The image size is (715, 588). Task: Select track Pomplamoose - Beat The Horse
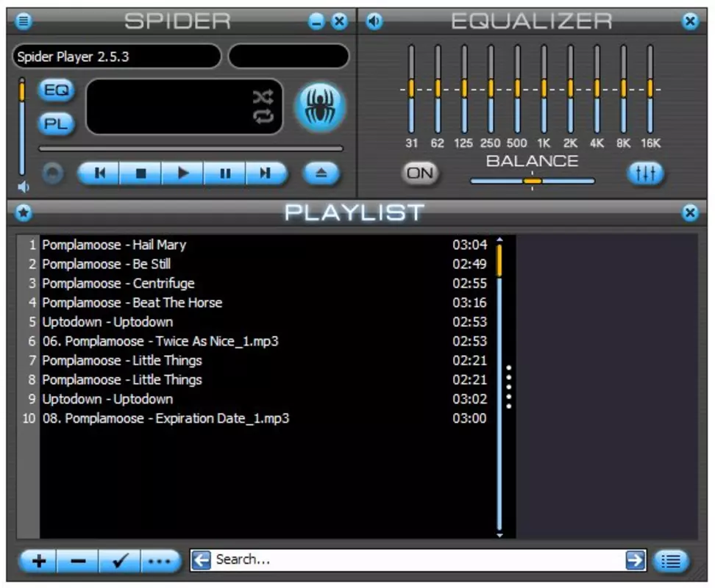tap(265, 303)
